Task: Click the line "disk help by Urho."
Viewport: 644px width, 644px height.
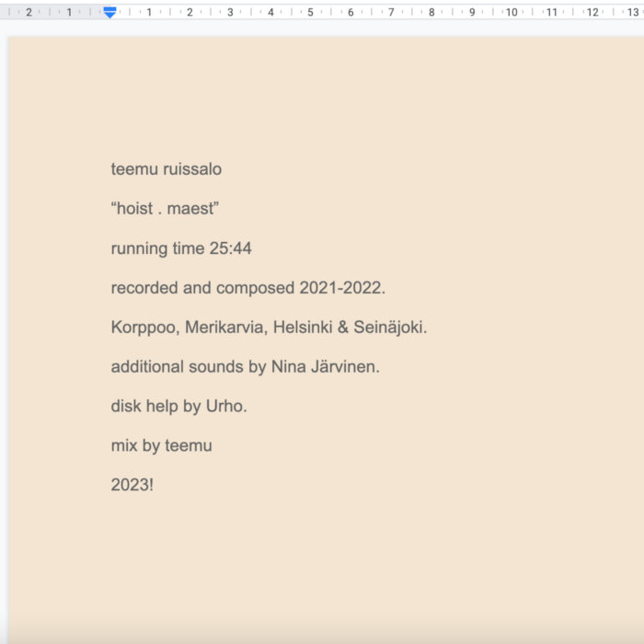Action: (x=178, y=406)
